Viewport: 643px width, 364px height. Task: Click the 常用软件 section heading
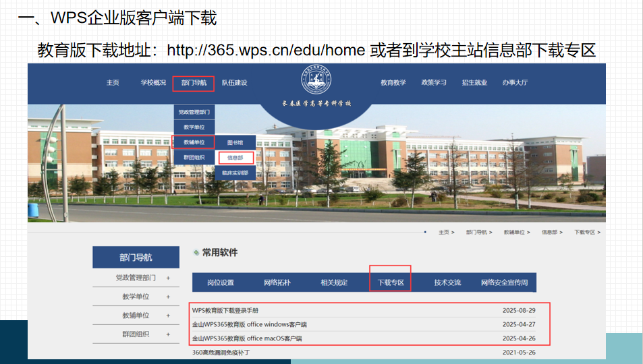(x=220, y=253)
